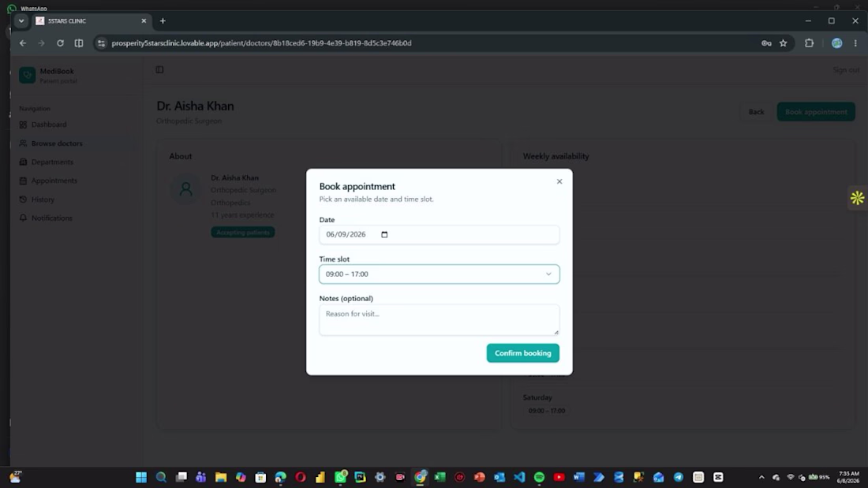Open Microsoft Teams from taskbar
Viewport: 868px width, 488px height.
point(201,477)
